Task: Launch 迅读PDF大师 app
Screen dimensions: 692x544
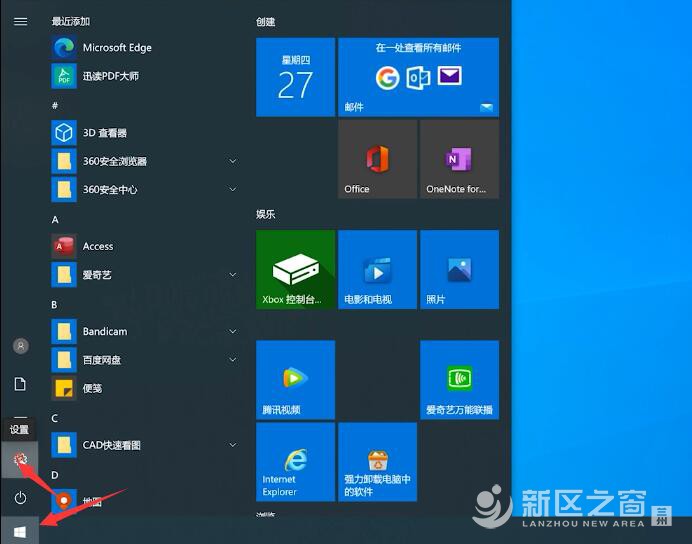Action: 110,76
